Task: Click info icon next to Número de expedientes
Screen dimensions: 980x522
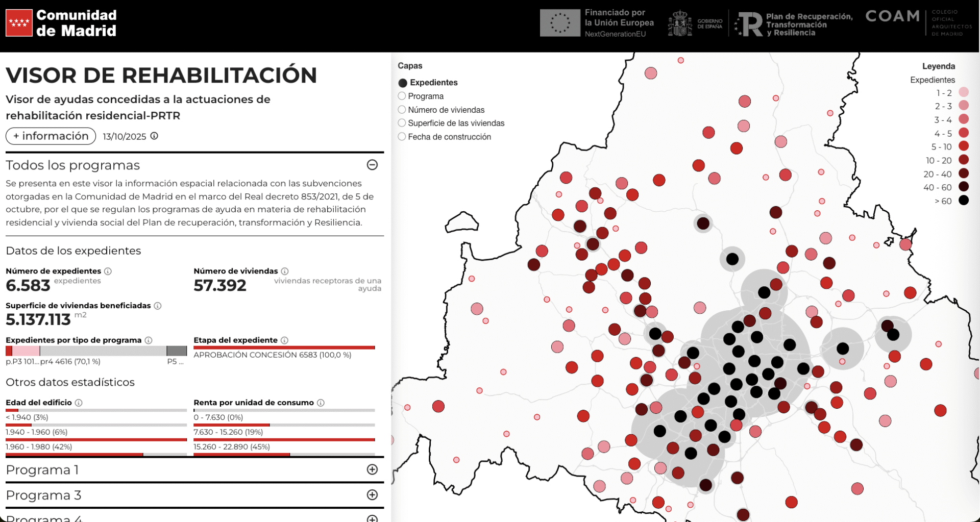Action: click(x=108, y=271)
